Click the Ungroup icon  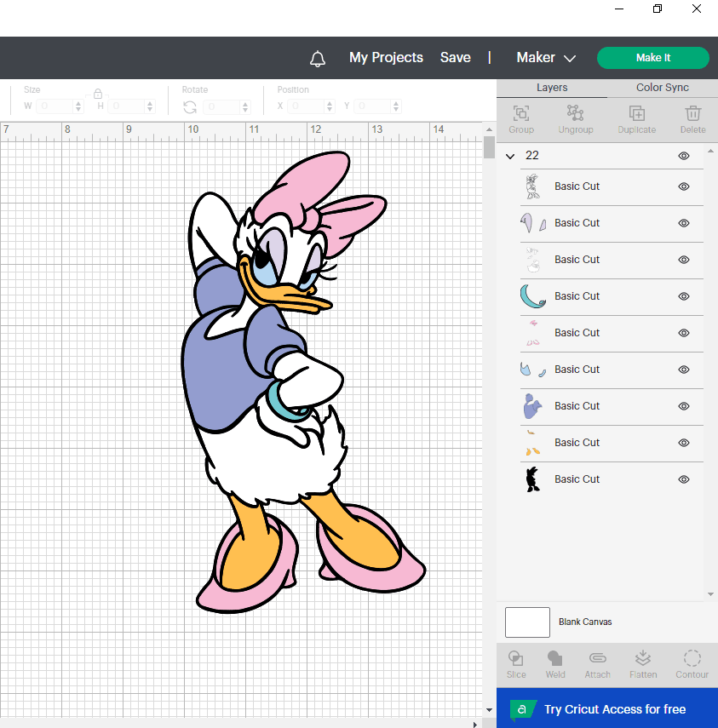pos(575,113)
